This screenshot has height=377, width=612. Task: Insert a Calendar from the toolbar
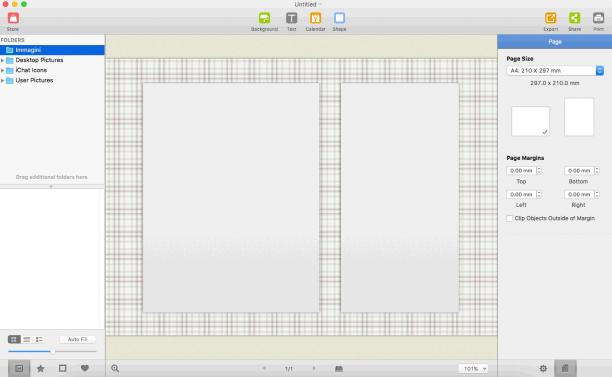tap(315, 18)
